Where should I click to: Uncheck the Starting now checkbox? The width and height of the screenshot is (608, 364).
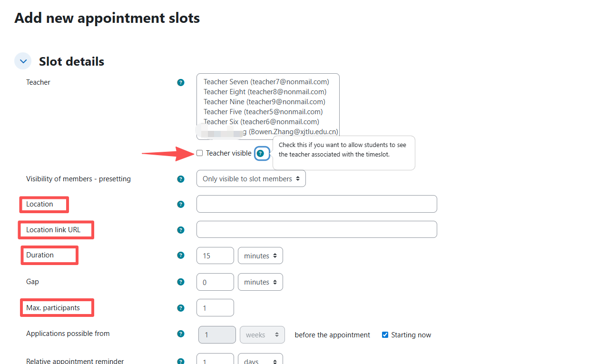(385, 335)
